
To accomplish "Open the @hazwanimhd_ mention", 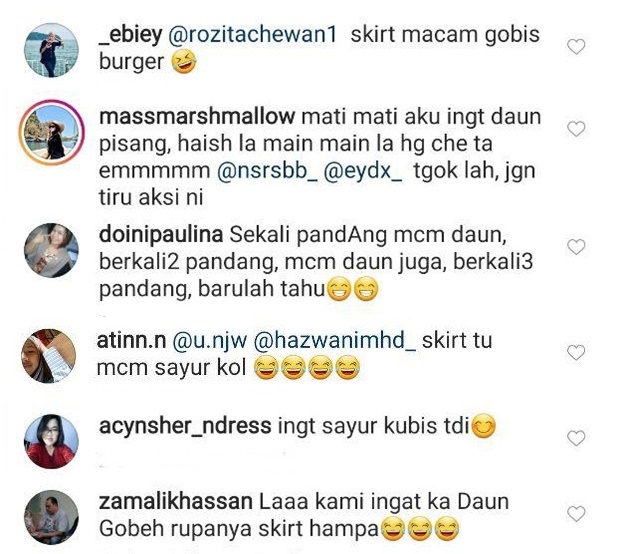I will coord(334,341).
